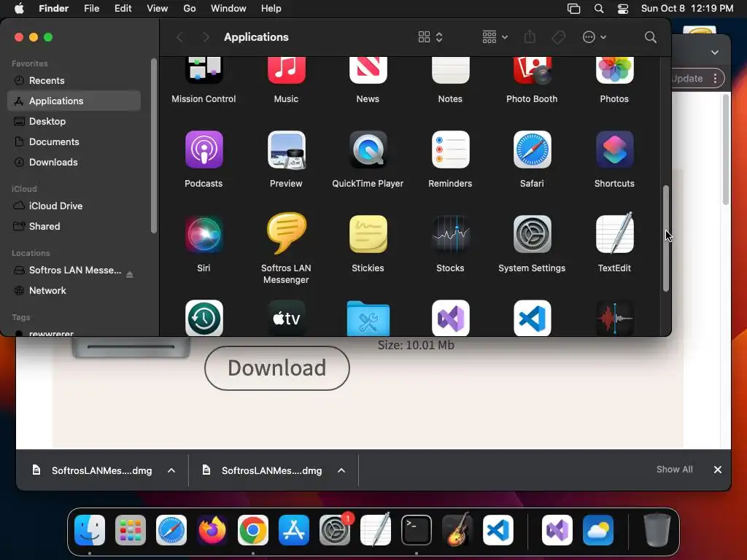
Task: Select Downloads in the Finder sidebar
Action: (x=74, y=163)
